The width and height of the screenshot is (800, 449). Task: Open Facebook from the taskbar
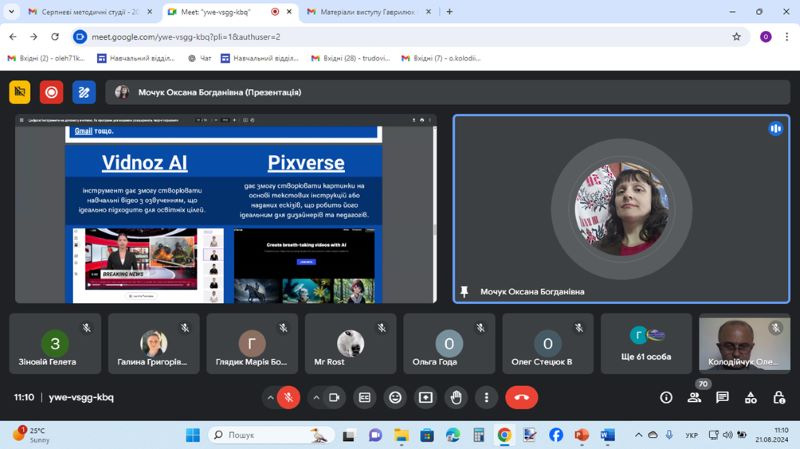pos(556,435)
